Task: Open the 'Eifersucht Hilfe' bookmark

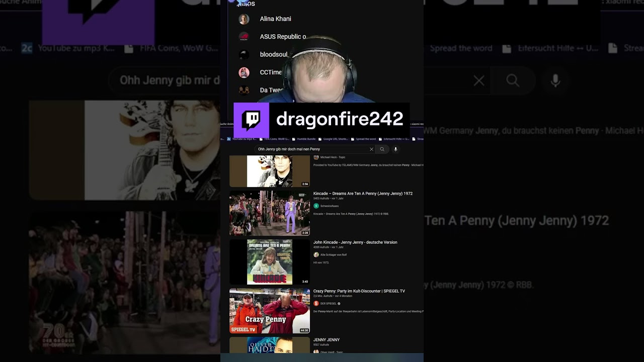Action: tap(394, 139)
